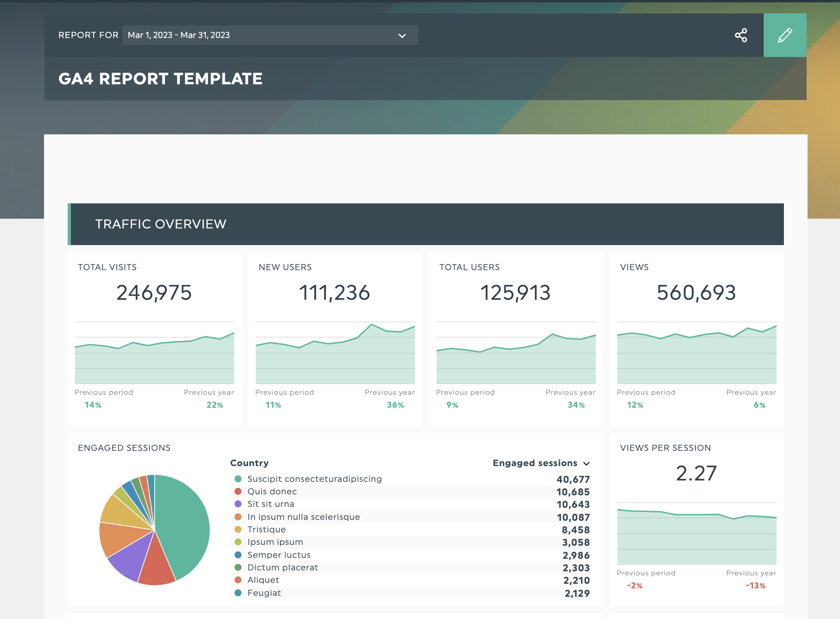This screenshot has height=619, width=840.
Task: Click the Traffic Overview section header
Action: pos(426,224)
